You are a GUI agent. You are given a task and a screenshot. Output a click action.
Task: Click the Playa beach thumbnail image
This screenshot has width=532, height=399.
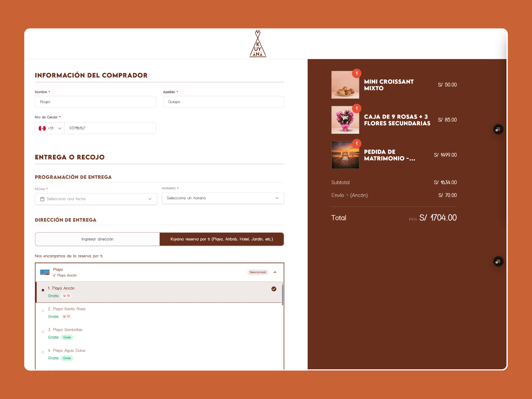(x=45, y=272)
